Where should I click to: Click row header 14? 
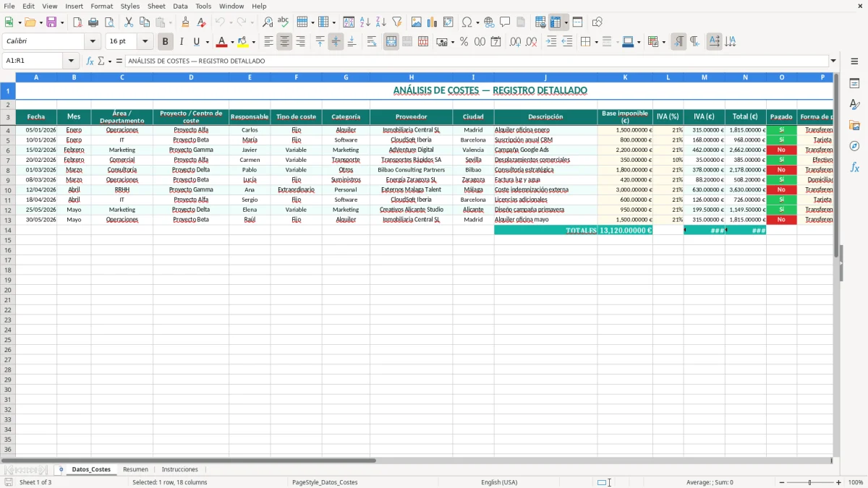[7, 230]
